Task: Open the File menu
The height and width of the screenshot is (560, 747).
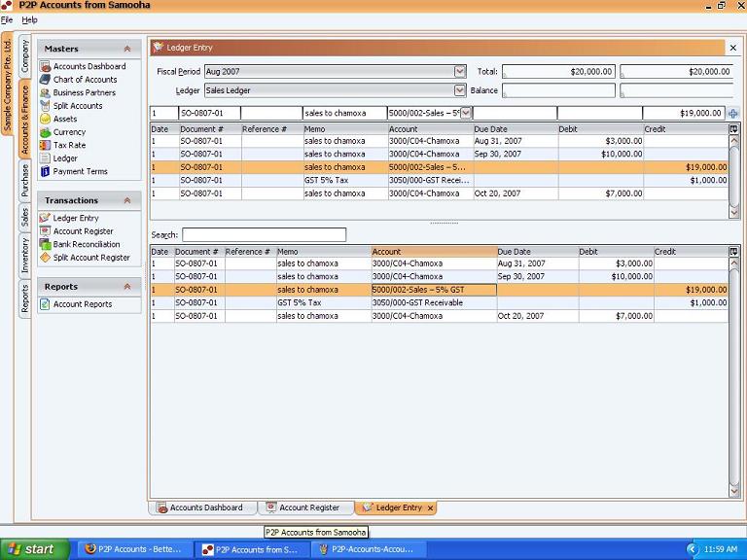Action: pyautogui.click(x=7, y=20)
